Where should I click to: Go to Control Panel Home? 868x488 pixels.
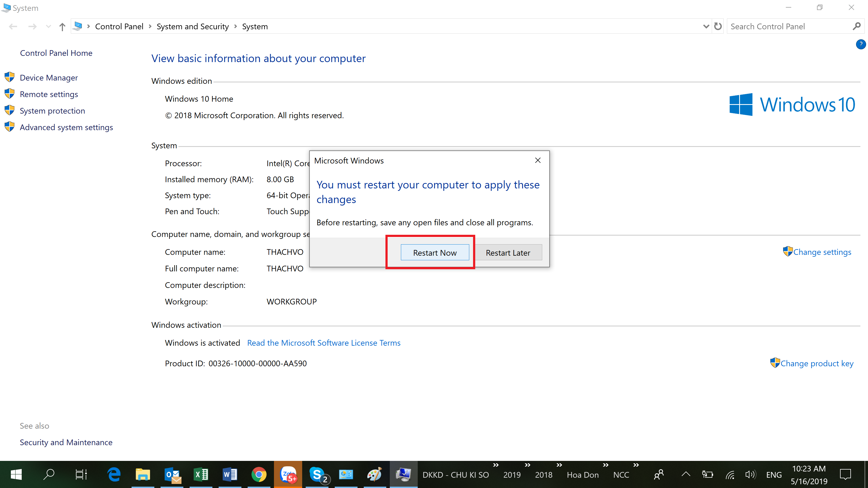pyautogui.click(x=56, y=53)
